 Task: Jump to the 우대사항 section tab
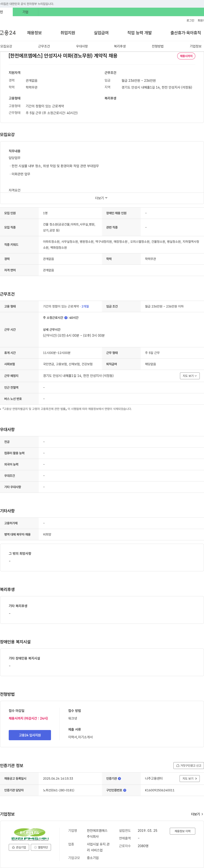pyautogui.click(x=82, y=46)
